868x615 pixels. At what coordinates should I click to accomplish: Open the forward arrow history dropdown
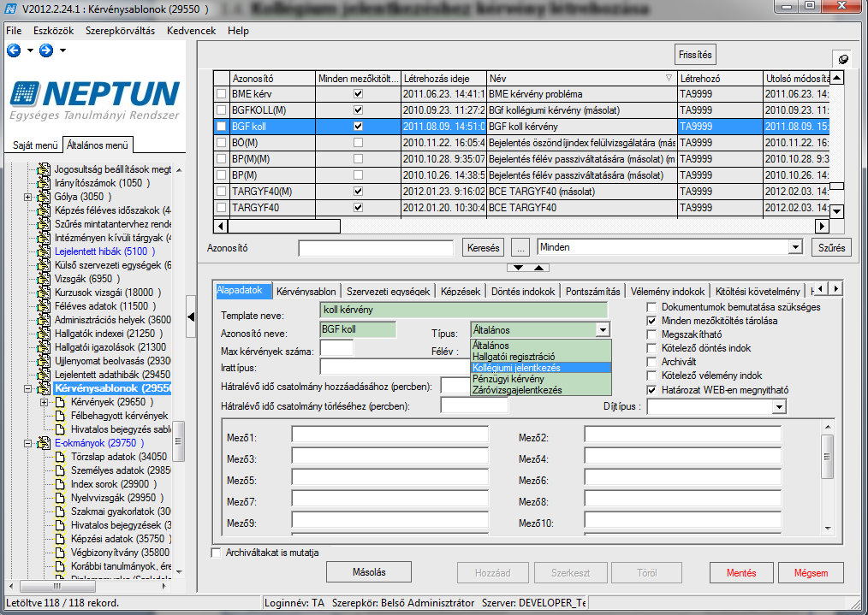tap(62, 50)
